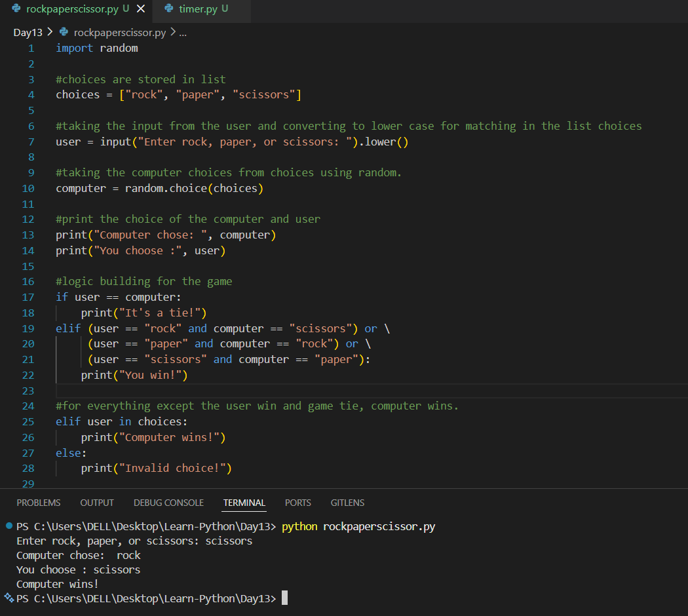
Task: Click the Python icon in the breadcrumb
Action: click(64, 32)
